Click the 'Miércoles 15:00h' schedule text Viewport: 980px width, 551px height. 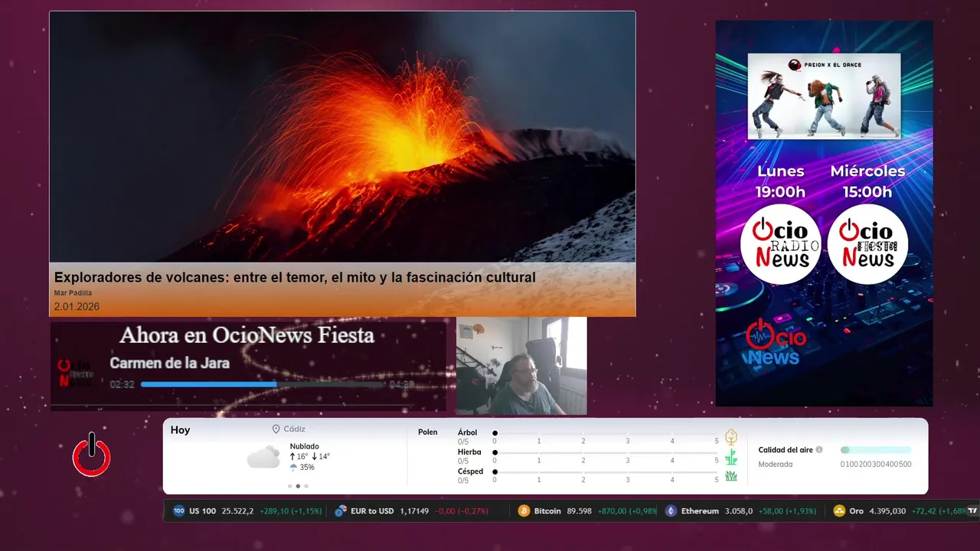pos(867,181)
